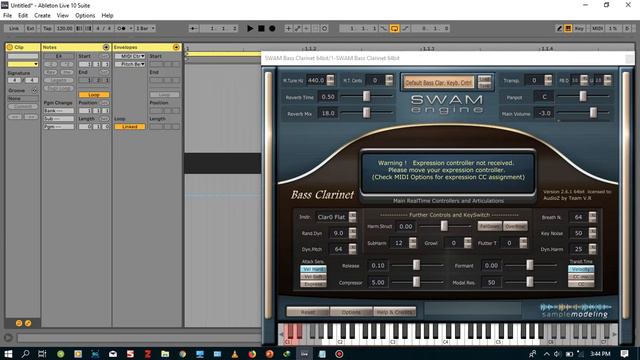Open the File menu

[x=7, y=16]
